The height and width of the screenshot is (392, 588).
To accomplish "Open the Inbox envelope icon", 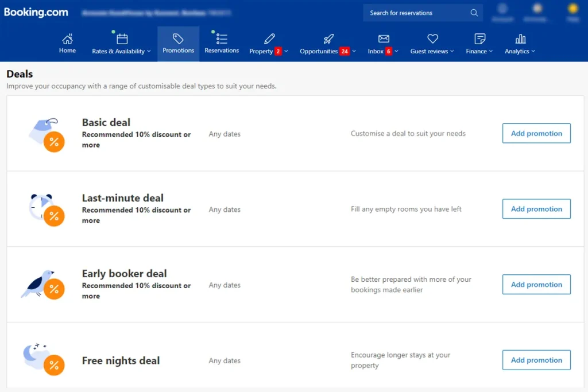I will (x=384, y=38).
